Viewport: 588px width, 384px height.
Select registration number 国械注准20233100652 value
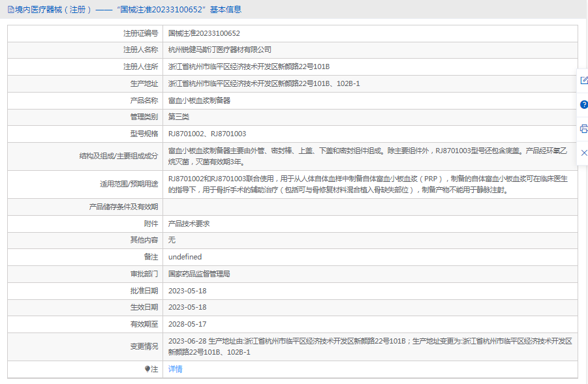click(204, 33)
